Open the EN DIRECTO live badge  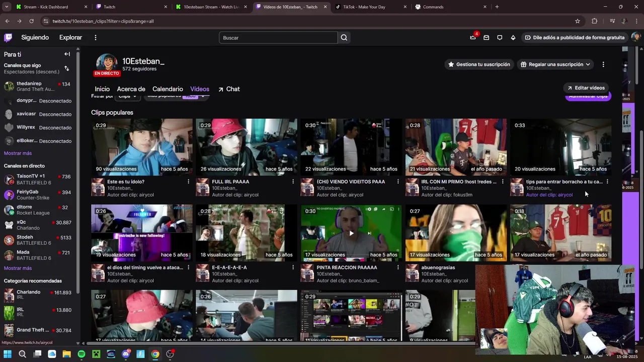107,73
